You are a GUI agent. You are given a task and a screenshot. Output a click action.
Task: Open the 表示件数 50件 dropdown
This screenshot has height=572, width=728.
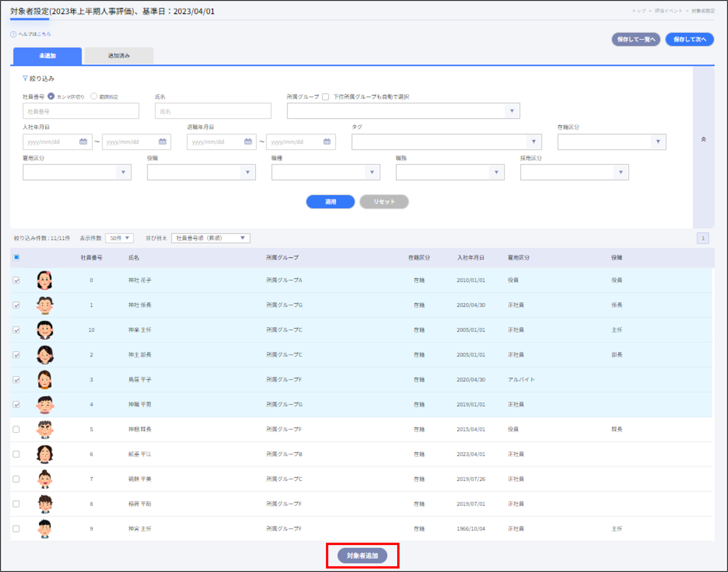point(119,238)
